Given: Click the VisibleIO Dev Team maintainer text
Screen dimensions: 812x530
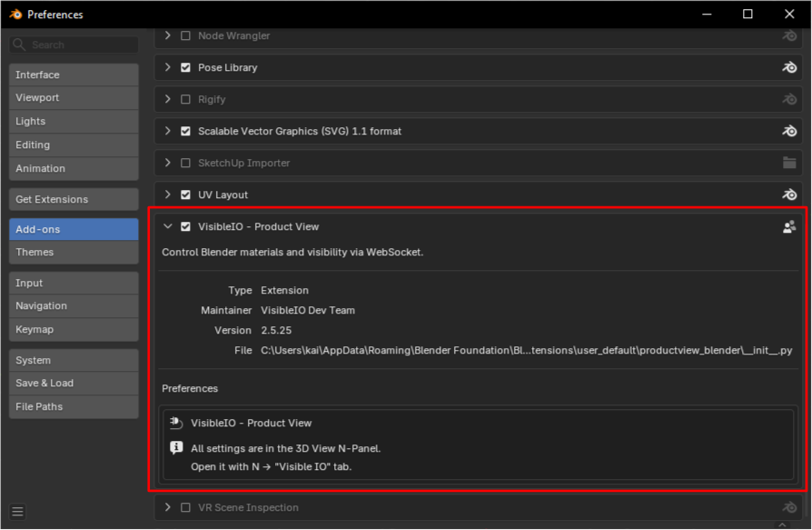Looking at the screenshot, I should [x=308, y=310].
